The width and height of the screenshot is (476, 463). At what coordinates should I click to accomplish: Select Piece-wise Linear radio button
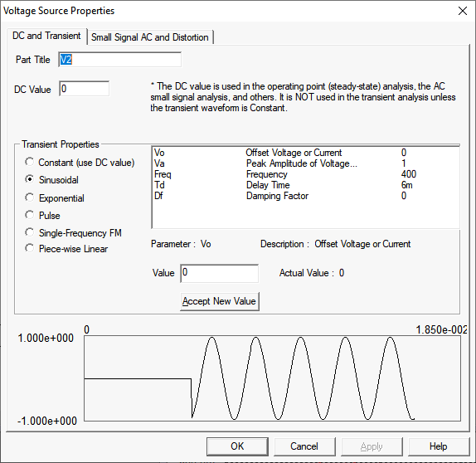(x=66, y=249)
